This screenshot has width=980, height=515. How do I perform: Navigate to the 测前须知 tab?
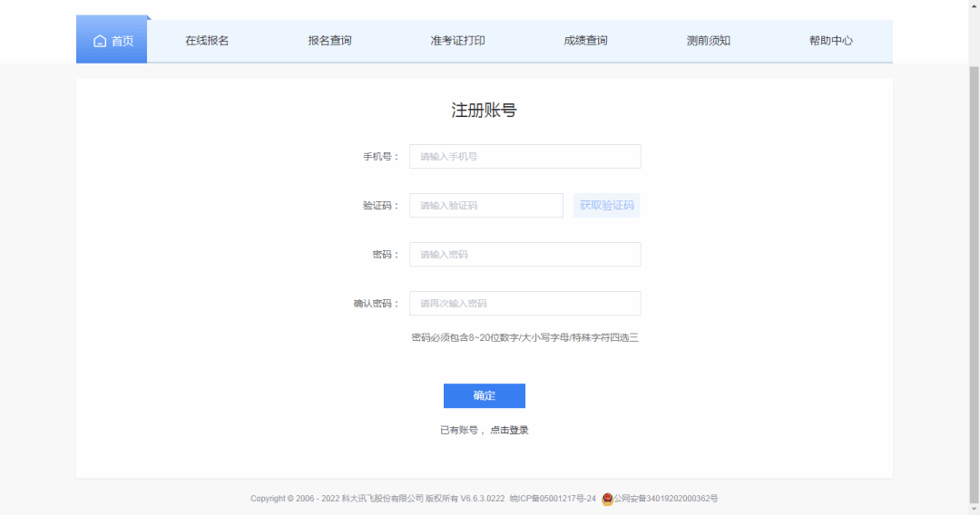709,41
